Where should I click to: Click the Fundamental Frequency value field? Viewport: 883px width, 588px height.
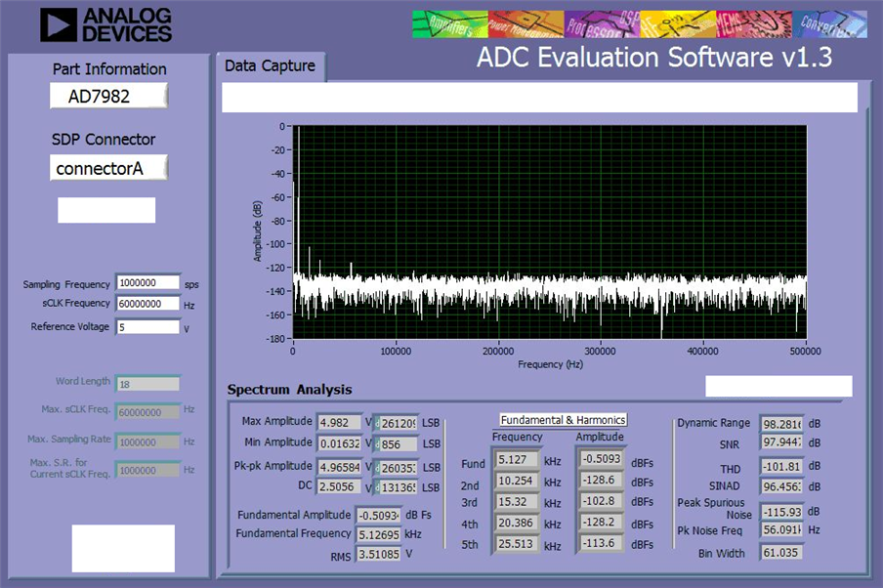click(379, 534)
